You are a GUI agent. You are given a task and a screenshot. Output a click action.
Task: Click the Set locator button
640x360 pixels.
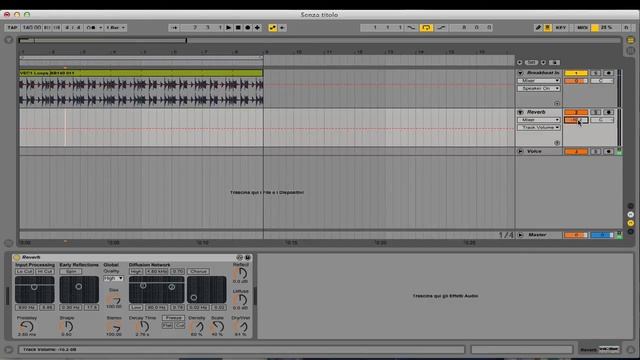click(531, 62)
